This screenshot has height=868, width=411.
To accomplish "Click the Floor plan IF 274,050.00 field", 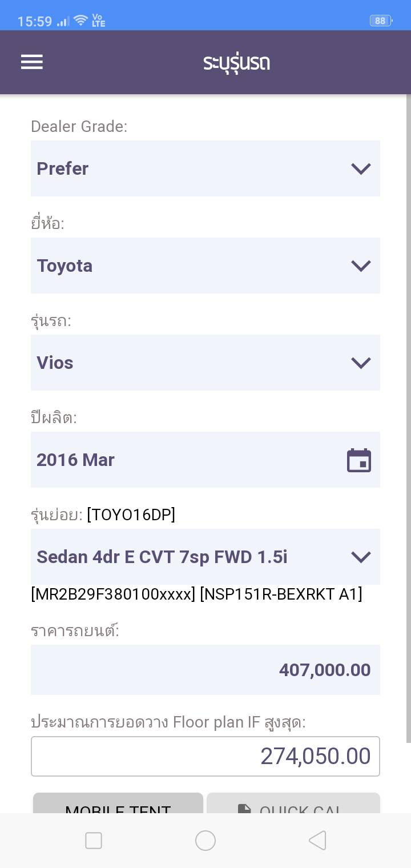I will coord(205,757).
